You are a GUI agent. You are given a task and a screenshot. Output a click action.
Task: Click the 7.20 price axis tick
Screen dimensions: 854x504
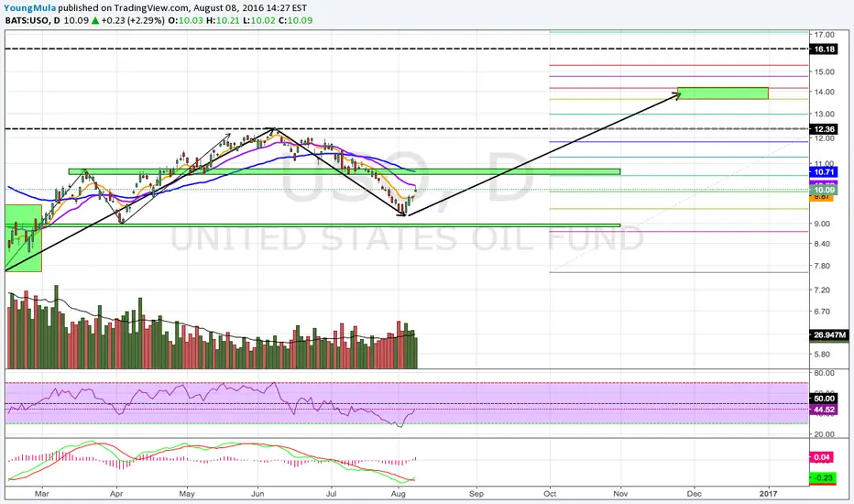822,290
